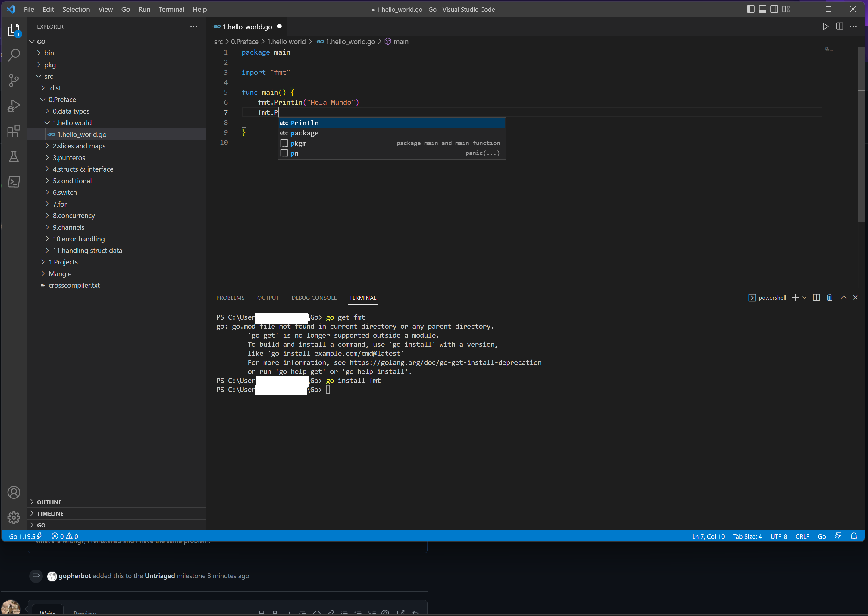Kill the active terminal with the trash icon
The height and width of the screenshot is (616, 868).
pyautogui.click(x=830, y=297)
